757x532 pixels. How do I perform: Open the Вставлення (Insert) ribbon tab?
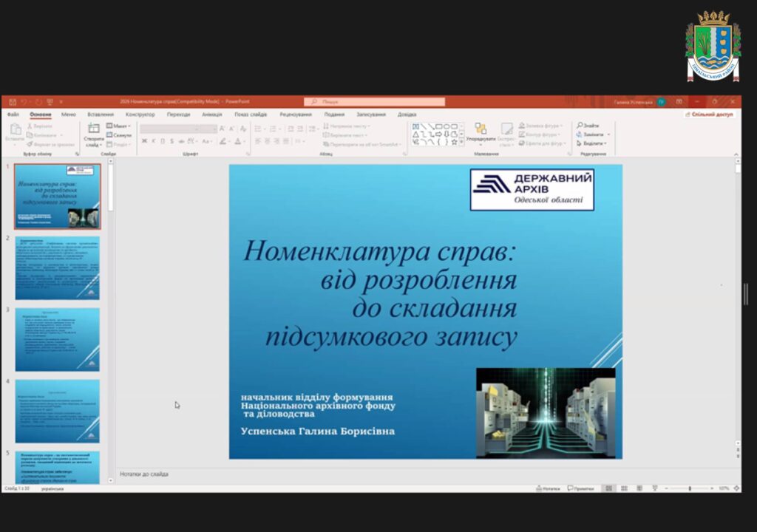coord(101,115)
